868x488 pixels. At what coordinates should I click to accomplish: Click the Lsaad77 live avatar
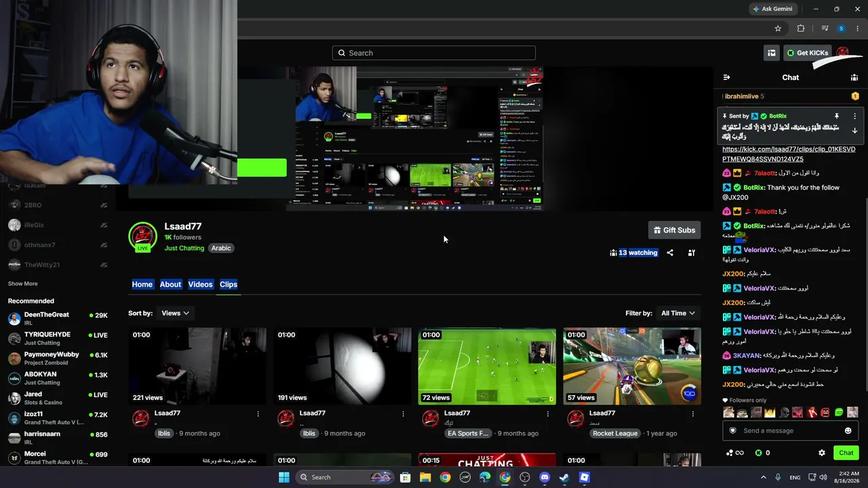(x=142, y=237)
